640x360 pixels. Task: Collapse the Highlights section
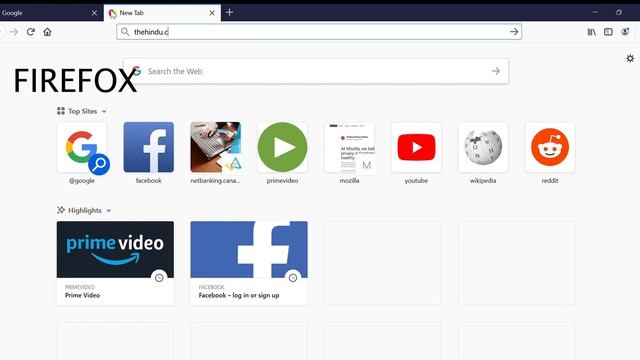pos(109,211)
